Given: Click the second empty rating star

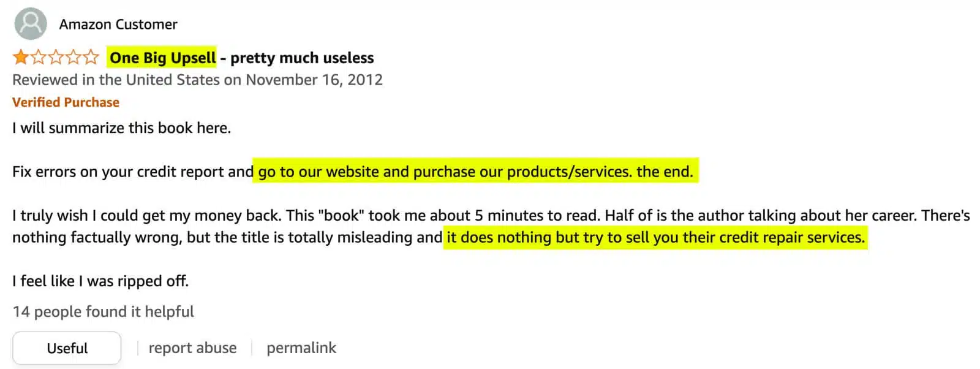Looking at the screenshot, I should pos(39,58).
